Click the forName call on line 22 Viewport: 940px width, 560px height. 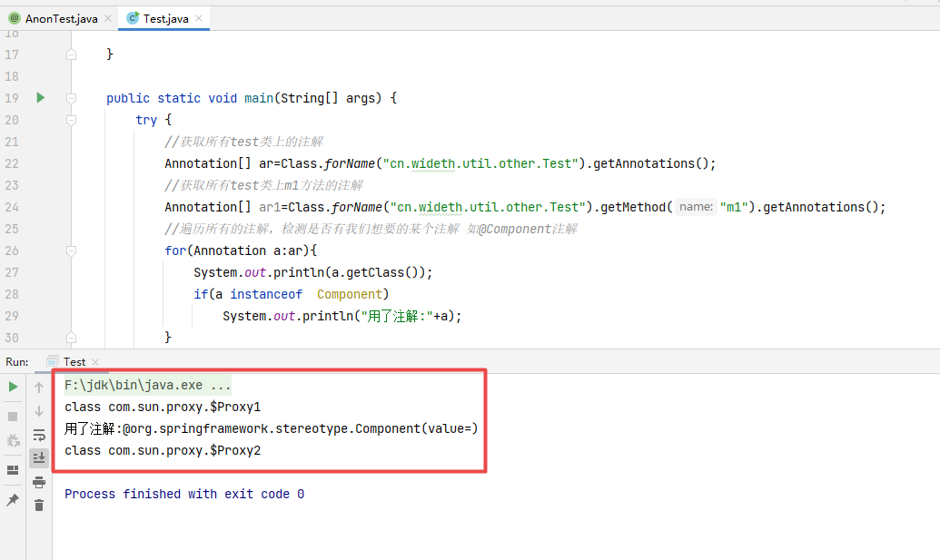pyautogui.click(x=350, y=163)
